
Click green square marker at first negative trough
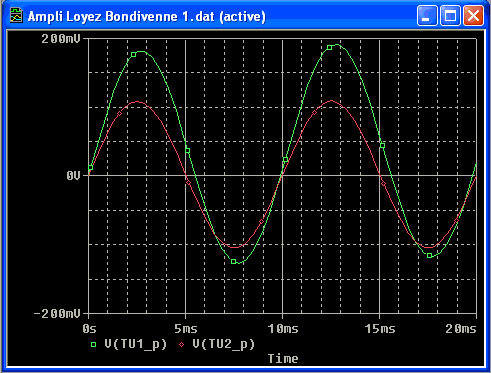234,262
